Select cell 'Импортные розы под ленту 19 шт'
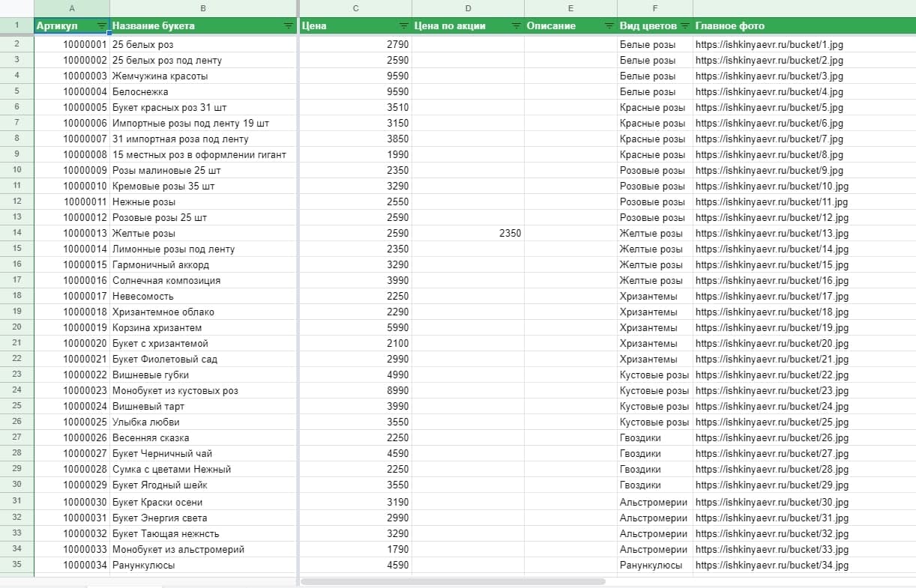This screenshot has height=588, width=916. [203, 124]
